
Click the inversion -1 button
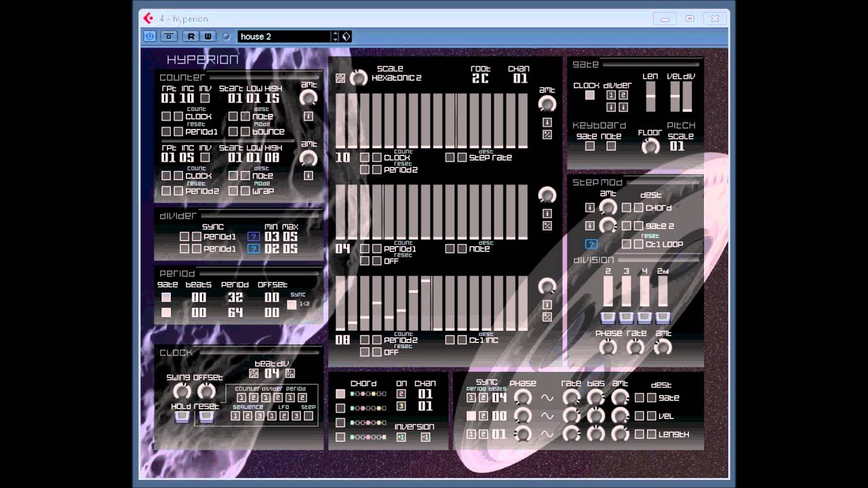(x=425, y=437)
